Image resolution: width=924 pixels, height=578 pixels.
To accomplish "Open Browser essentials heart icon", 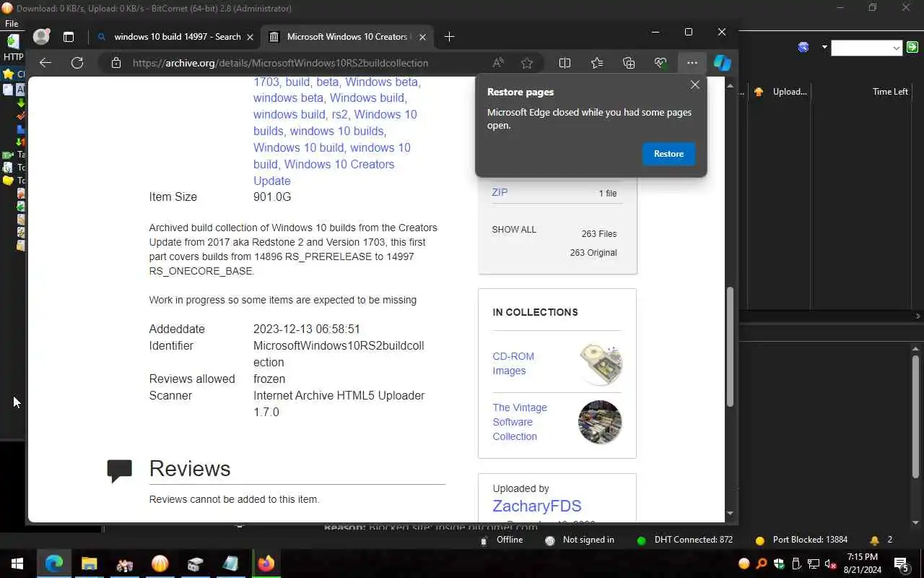I will click(661, 63).
